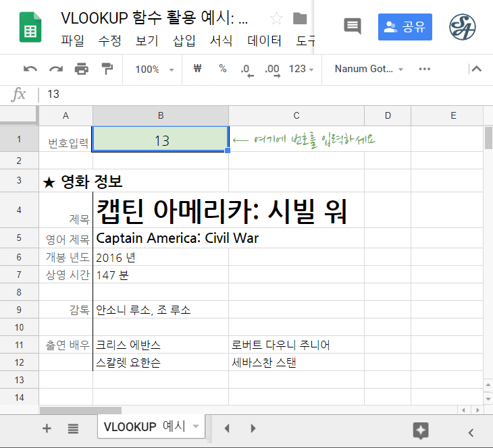Increase decimal places
This screenshot has height=448, width=493.
272,69
